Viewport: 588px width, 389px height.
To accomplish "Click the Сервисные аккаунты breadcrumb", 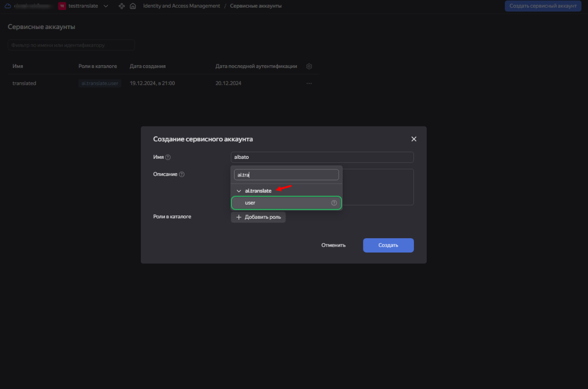I will pos(255,6).
